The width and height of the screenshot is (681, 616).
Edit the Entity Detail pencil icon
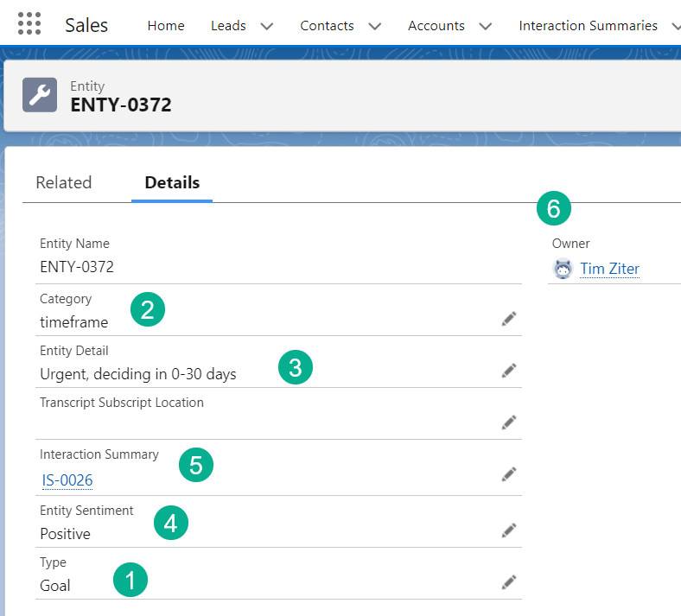pos(509,371)
